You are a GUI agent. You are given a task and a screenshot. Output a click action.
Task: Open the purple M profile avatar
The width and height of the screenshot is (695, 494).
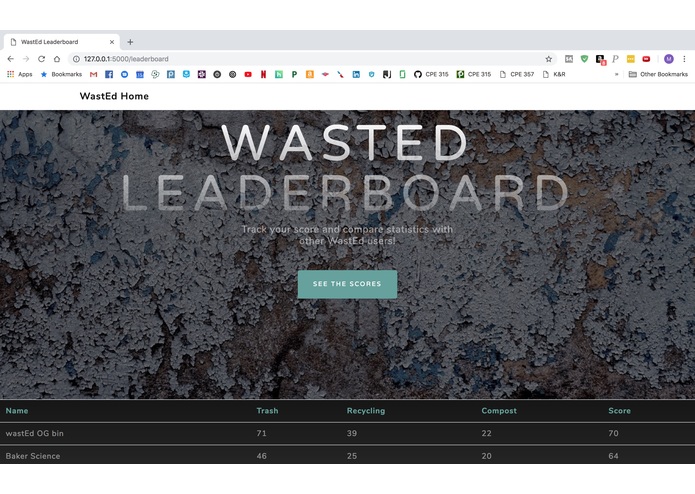pyautogui.click(x=669, y=59)
